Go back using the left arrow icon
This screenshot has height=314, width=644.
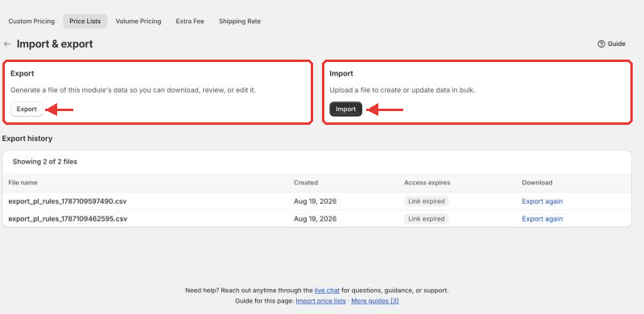7,44
